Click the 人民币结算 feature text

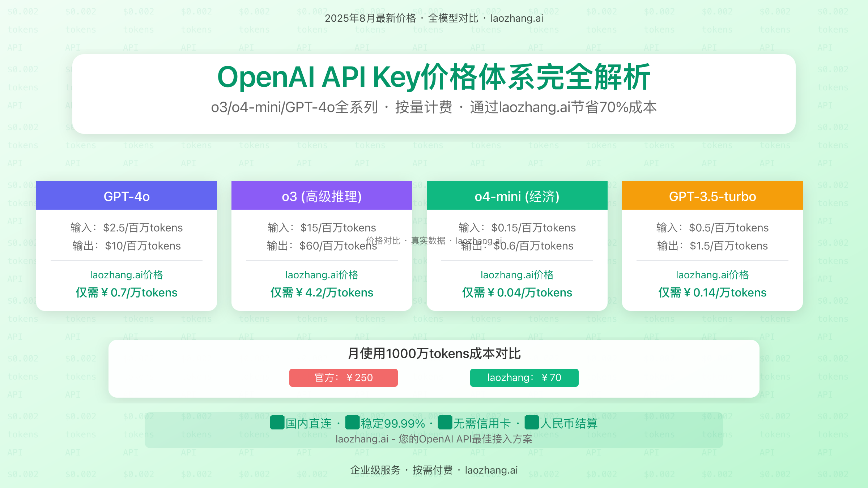[569, 423]
